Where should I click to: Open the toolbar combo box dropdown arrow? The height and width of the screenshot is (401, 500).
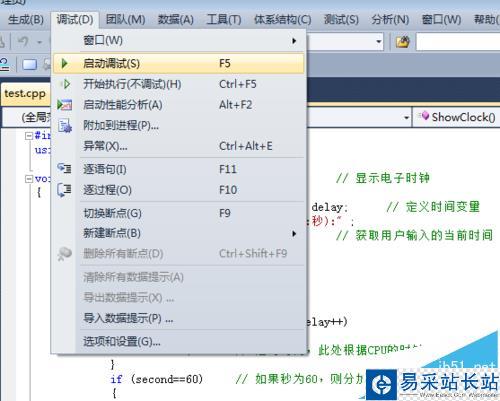378,42
